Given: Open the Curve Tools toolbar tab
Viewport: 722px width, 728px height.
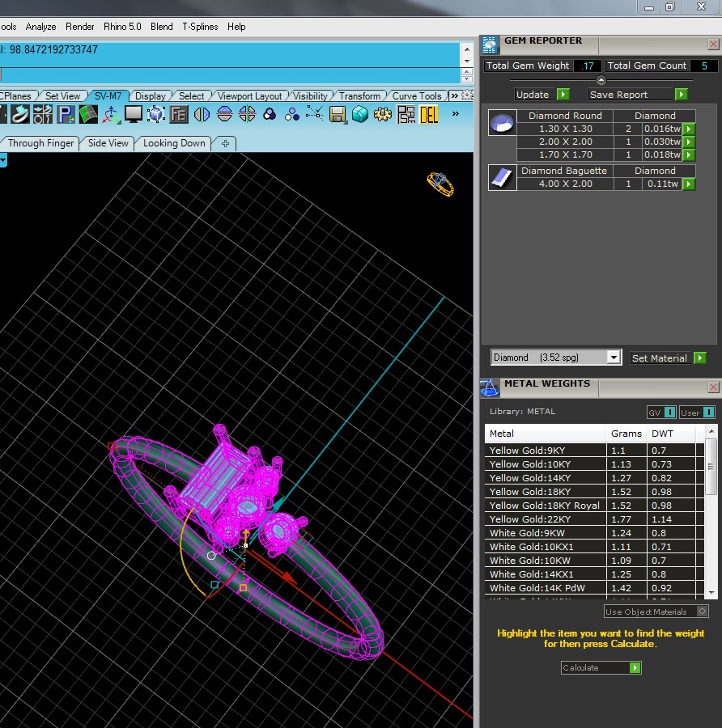Looking at the screenshot, I should click(417, 96).
